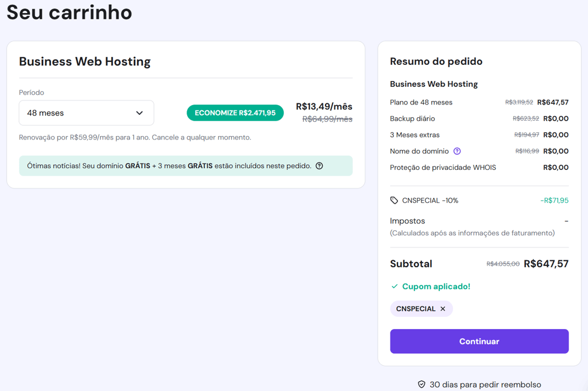Click the Subtotal R$647,57 amount
This screenshot has height=391, width=588.
546,264
